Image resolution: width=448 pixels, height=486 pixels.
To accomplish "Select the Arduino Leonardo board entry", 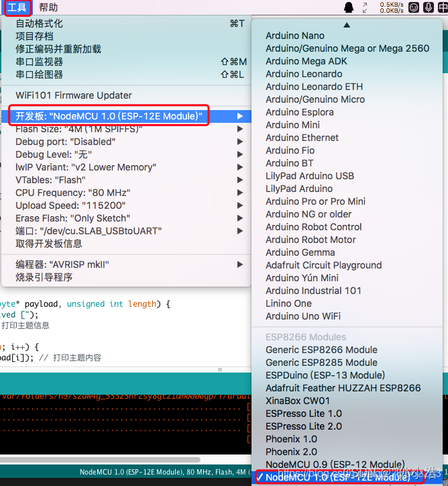I will click(x=347, y=74).
